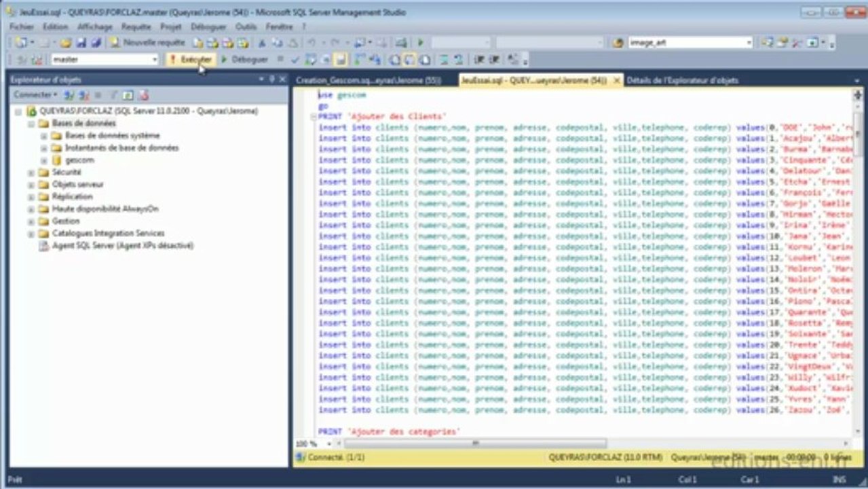
Task: Toggle Results to Grid icon
Action: 409,60
